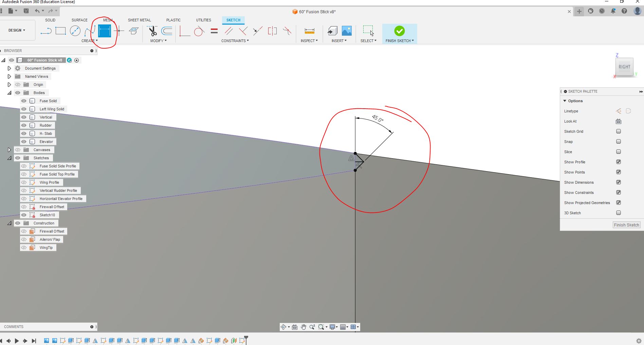This screenshot has height=345, width=644.
Task: Click the Insert Canvas image icon
Action: coord(347,31)
